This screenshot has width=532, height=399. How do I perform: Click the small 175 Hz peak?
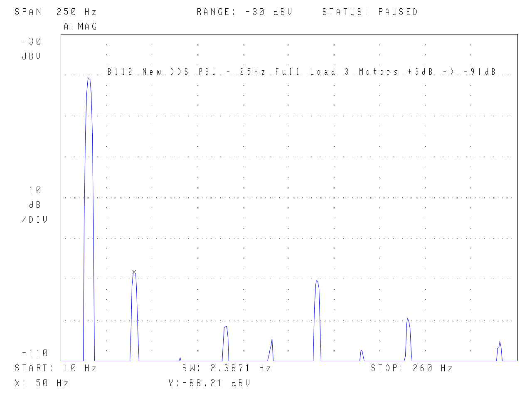click(x=362, y=352)
